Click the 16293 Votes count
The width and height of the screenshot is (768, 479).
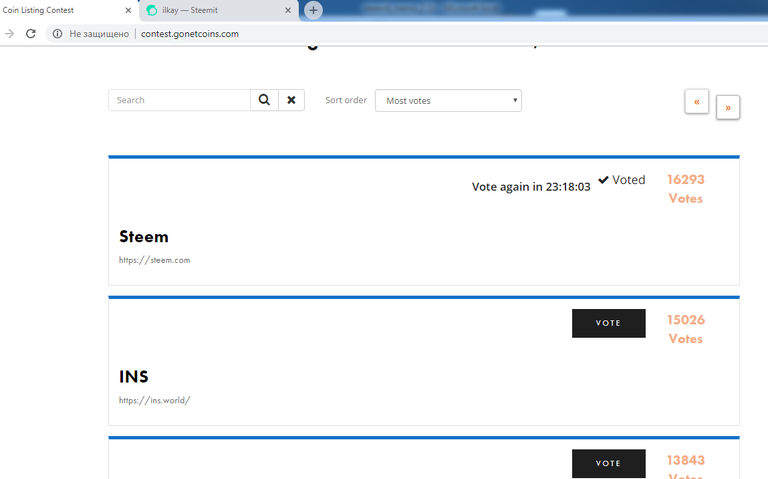pyautogui.click(x=686, y=189)
